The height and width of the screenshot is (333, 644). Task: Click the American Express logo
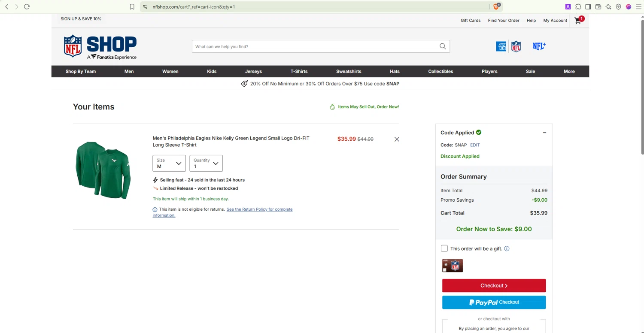[501, 46]
